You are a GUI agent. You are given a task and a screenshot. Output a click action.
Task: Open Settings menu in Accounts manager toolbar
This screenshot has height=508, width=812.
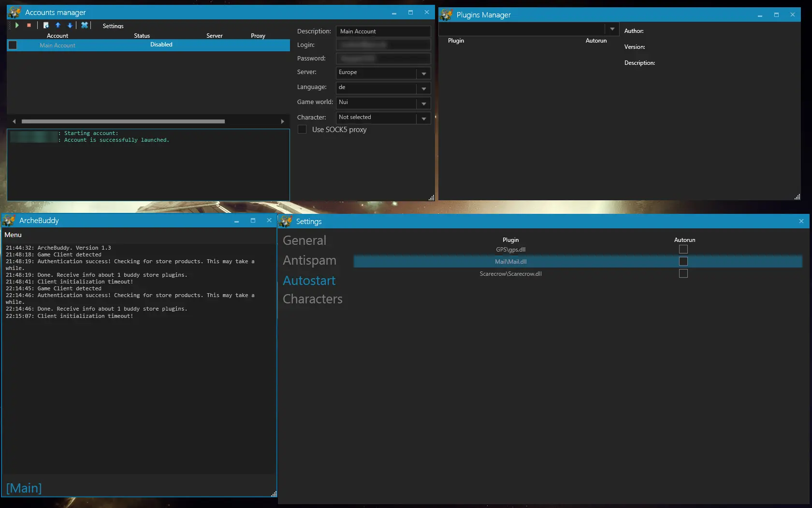coord(113,26)
